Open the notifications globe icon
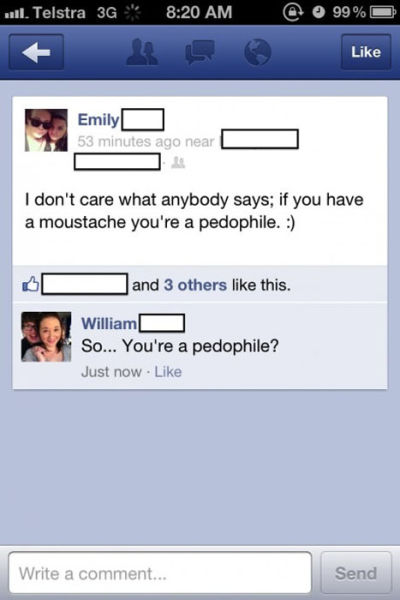The height and width of the screenshot is (600, 400). (x=258, y=52)
